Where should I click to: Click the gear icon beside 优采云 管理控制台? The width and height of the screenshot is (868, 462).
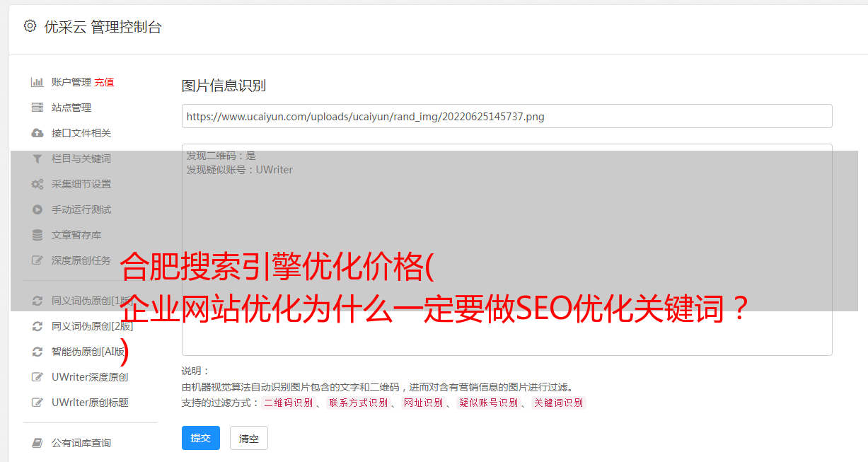[x=30, y=26]
